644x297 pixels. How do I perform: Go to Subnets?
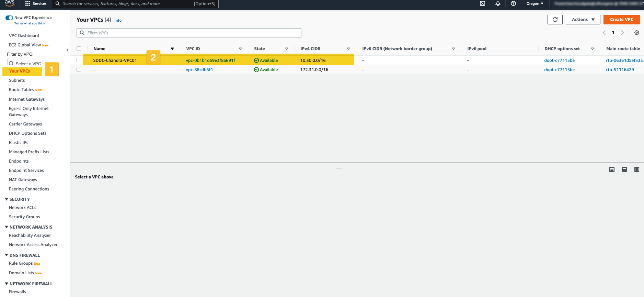[x=17, y=80]
